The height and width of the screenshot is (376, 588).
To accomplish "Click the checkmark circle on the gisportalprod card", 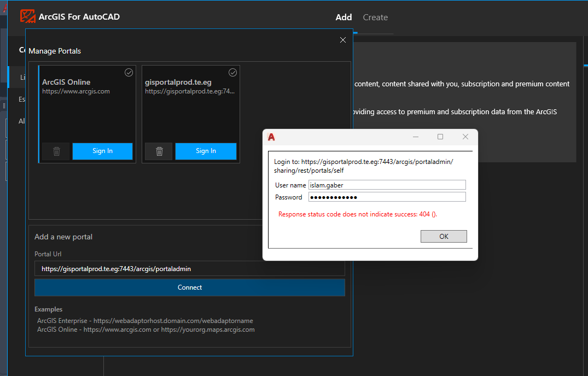I will [232, 72].
